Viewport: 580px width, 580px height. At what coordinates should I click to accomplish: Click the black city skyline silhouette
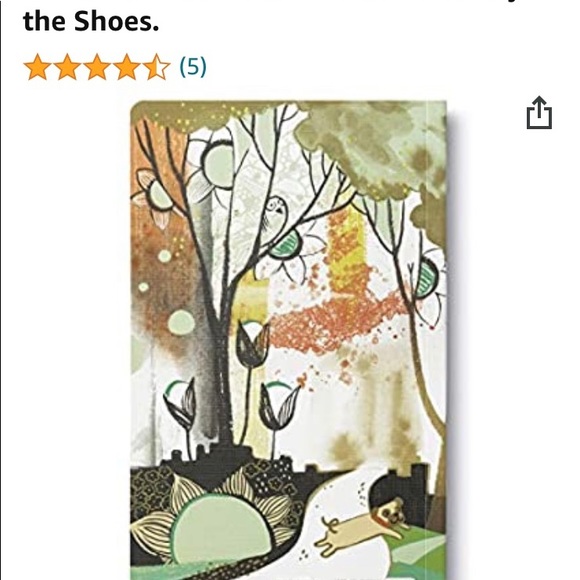(x=240, y=462)
